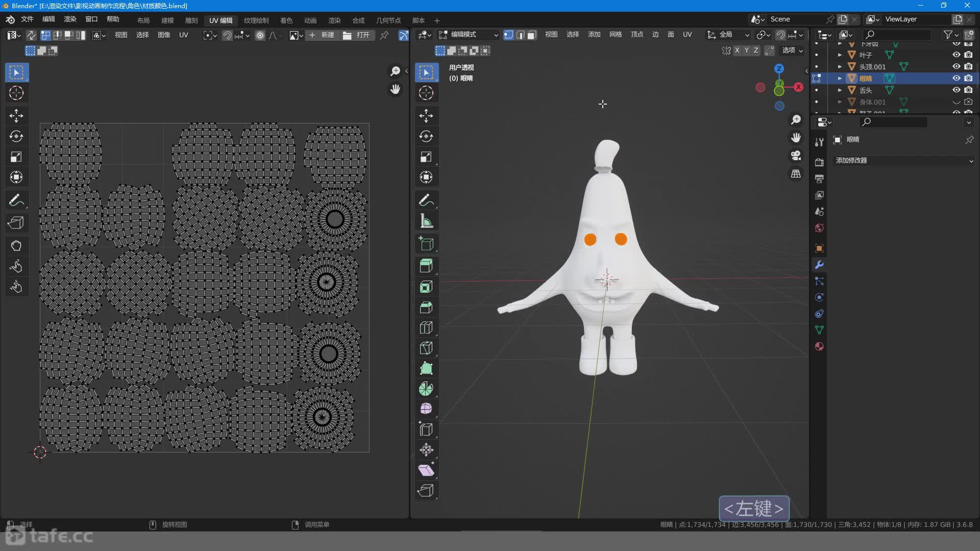Open the 选项 dropdown in viewport
The image size is (980, 551).
[793, 50]
